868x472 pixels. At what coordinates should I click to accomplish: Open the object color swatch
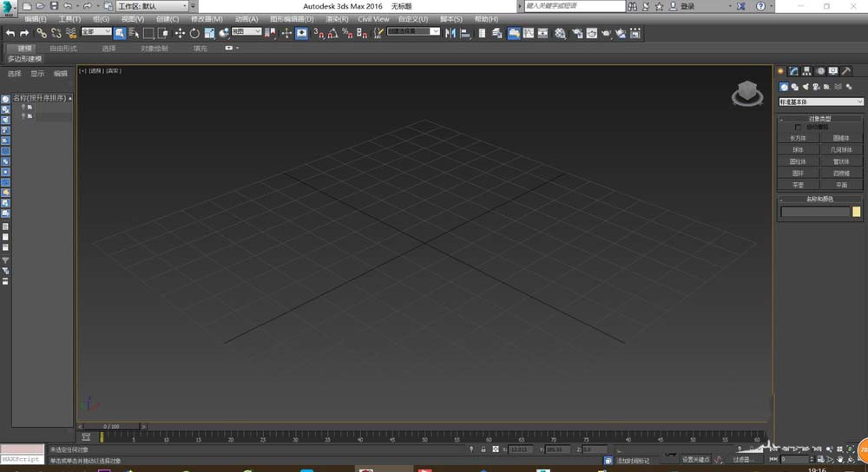pos(857,212)
